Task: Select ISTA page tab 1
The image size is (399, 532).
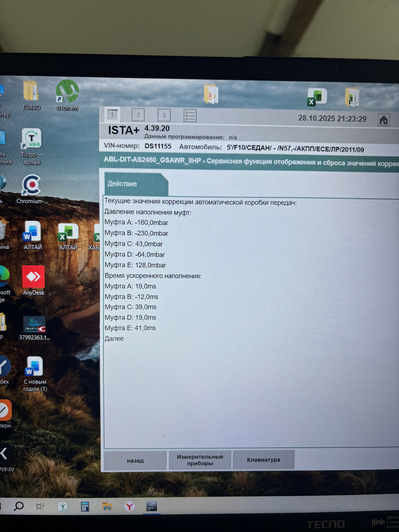Action: [x=112, y=114]
